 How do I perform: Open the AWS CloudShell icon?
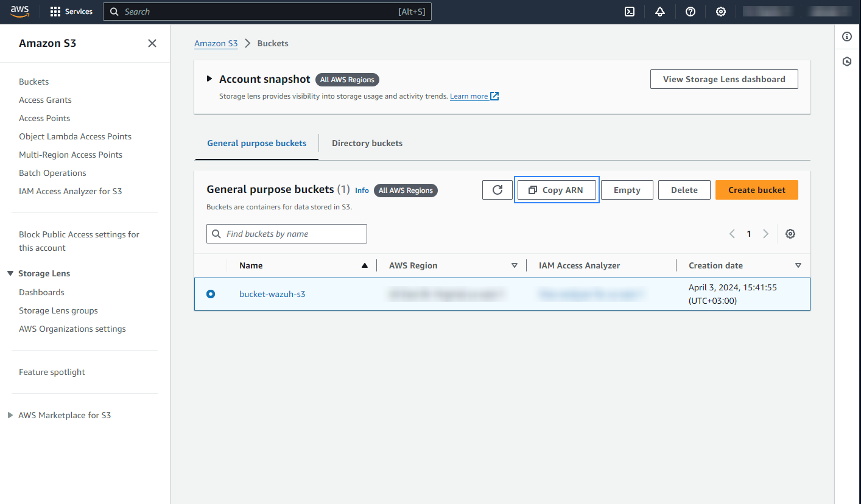(630, 12)
